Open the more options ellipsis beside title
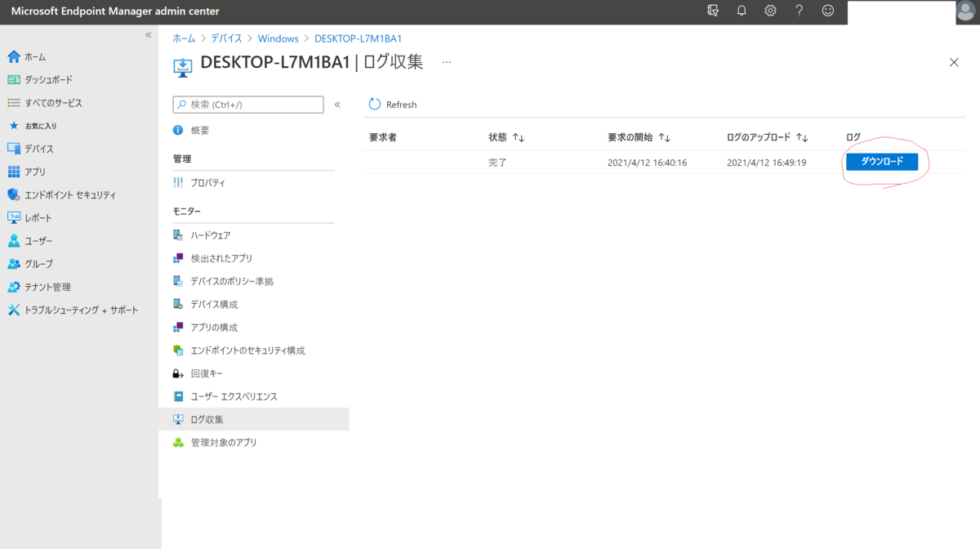980x549 pixels. coord(447,62)
